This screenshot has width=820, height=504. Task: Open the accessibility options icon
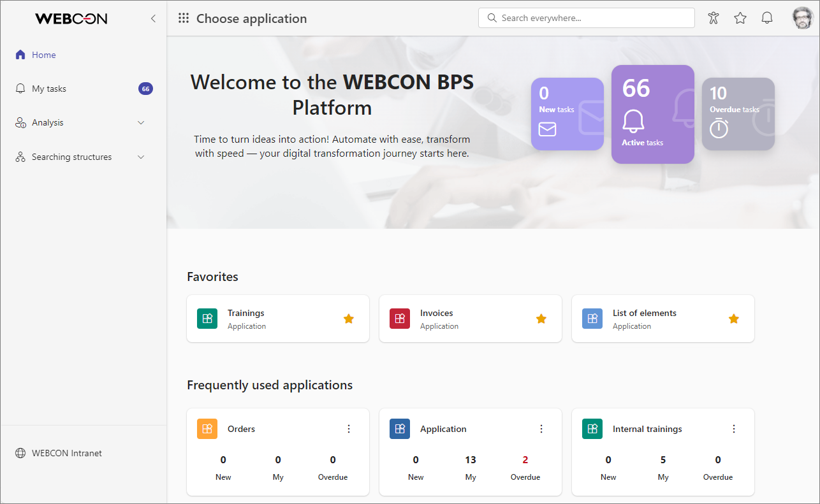click(x=714, y=18)
